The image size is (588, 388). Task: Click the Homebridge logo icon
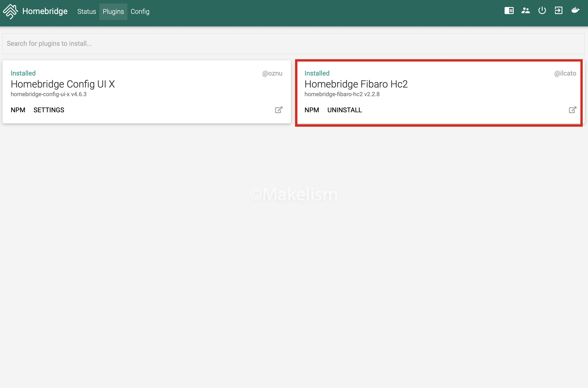point(10,11)
